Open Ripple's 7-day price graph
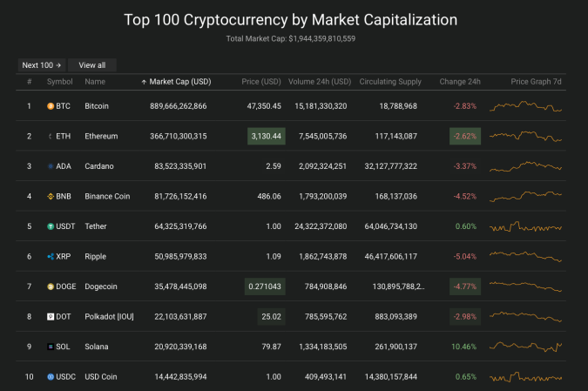 pos(525,256)
